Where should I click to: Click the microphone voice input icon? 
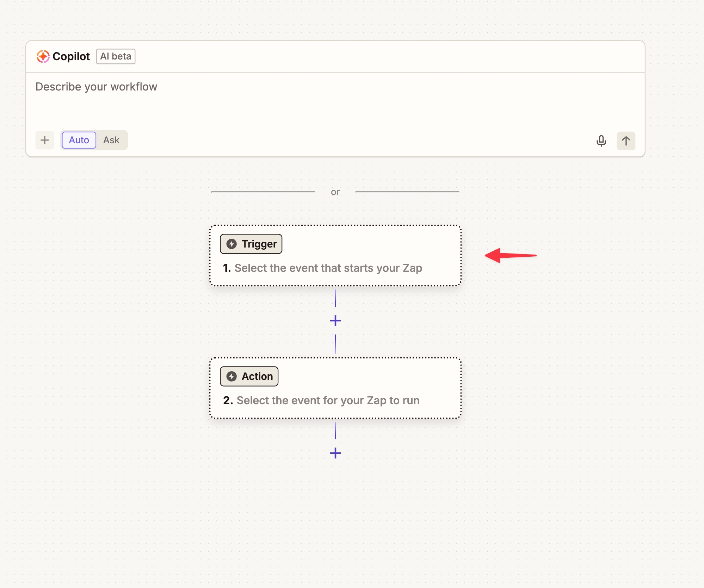coord(601,141)
